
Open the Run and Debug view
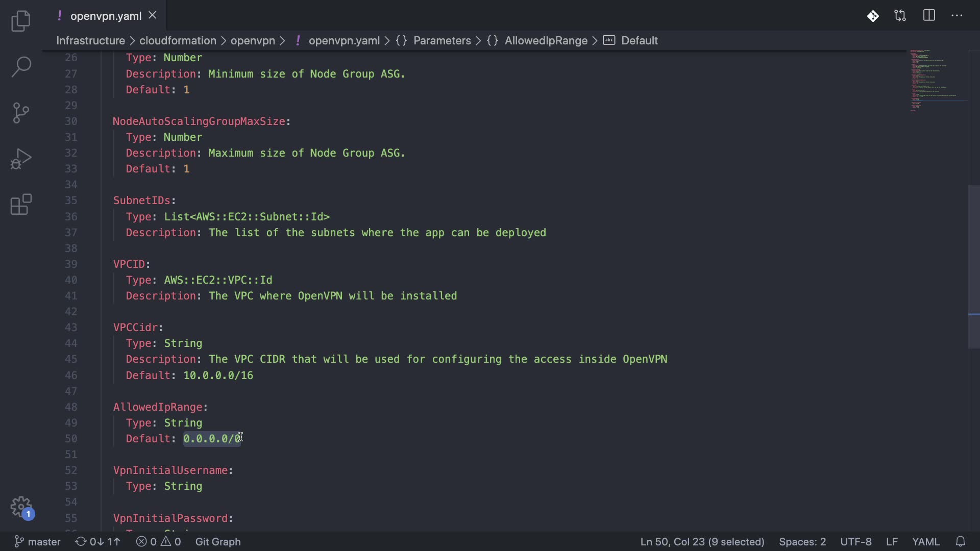(21, 159)
